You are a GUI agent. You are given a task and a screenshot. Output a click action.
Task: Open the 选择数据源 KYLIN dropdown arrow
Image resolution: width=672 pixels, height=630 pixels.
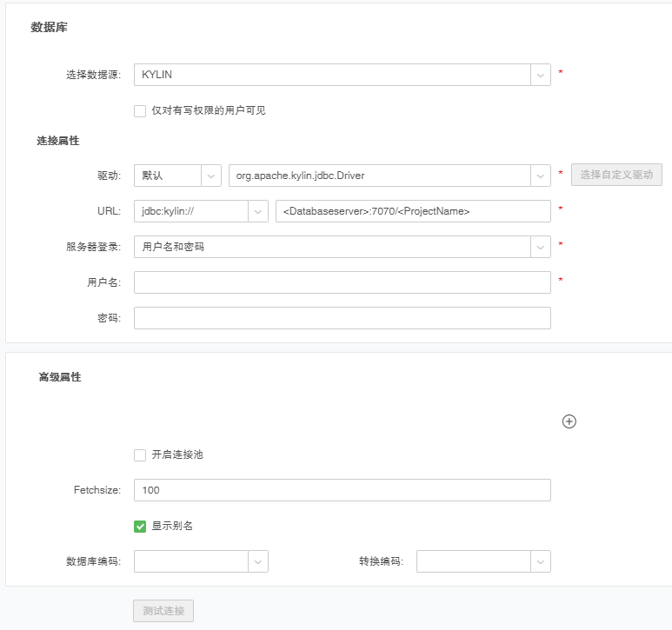541,75
